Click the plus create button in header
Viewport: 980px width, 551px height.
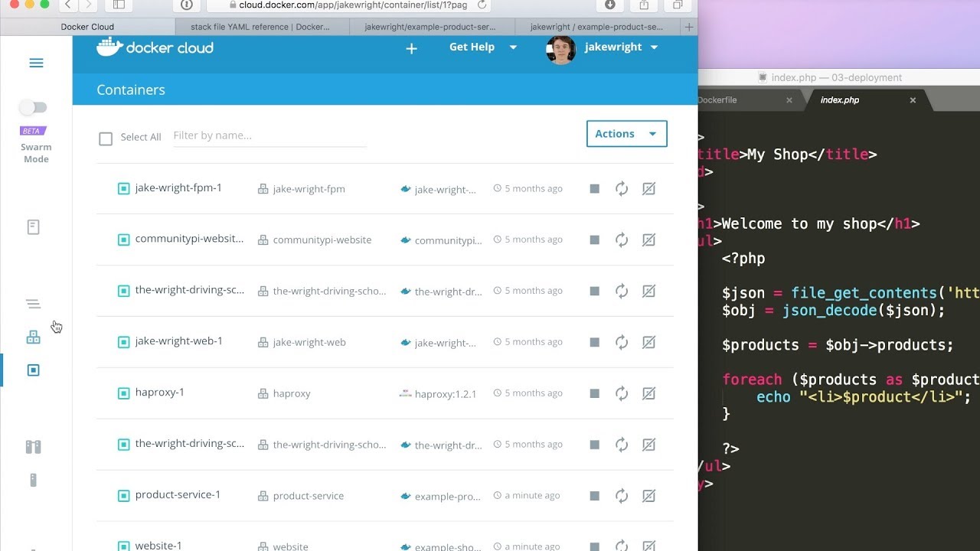(x=411, y=48)
